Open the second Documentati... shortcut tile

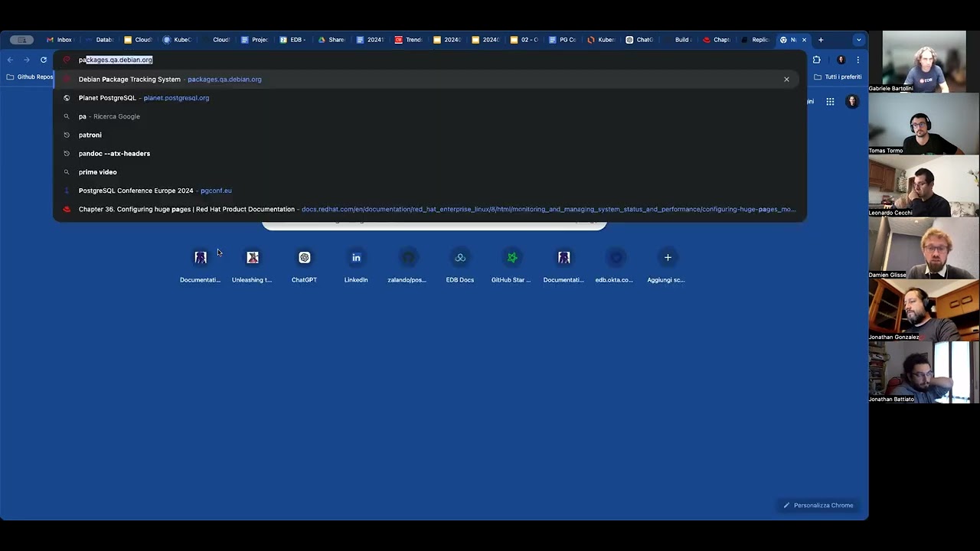point(564,265)
